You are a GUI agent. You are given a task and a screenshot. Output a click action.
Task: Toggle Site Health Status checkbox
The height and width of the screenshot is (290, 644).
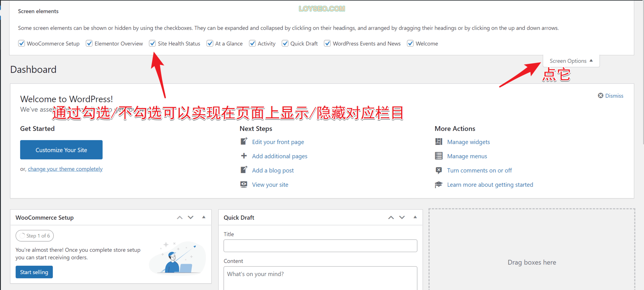153,43
